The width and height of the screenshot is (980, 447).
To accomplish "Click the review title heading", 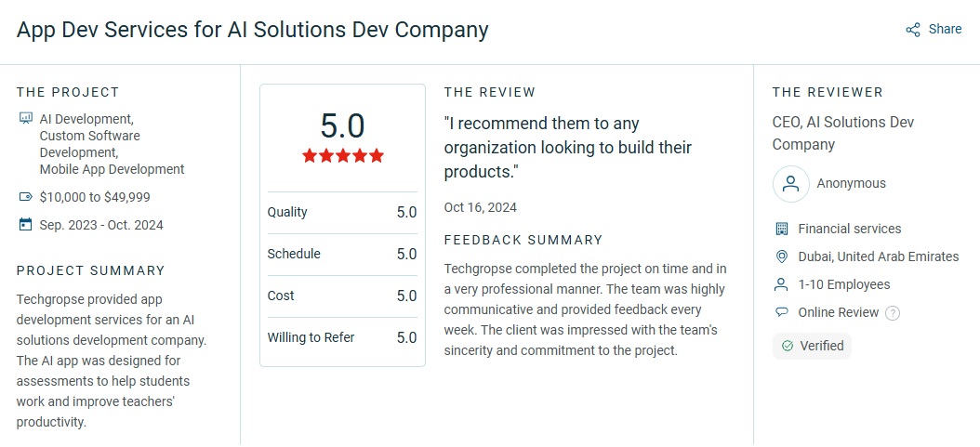I will 253,30.
